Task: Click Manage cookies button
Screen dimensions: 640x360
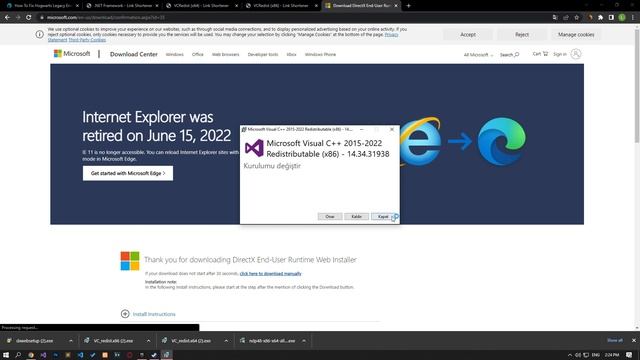Action: tap(576, 35)
